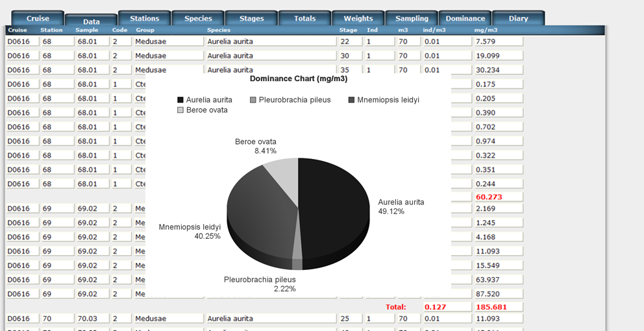This screenshot has width=644, height=331.
Task: Open the Cruise tab
Action: pos(38,18)
